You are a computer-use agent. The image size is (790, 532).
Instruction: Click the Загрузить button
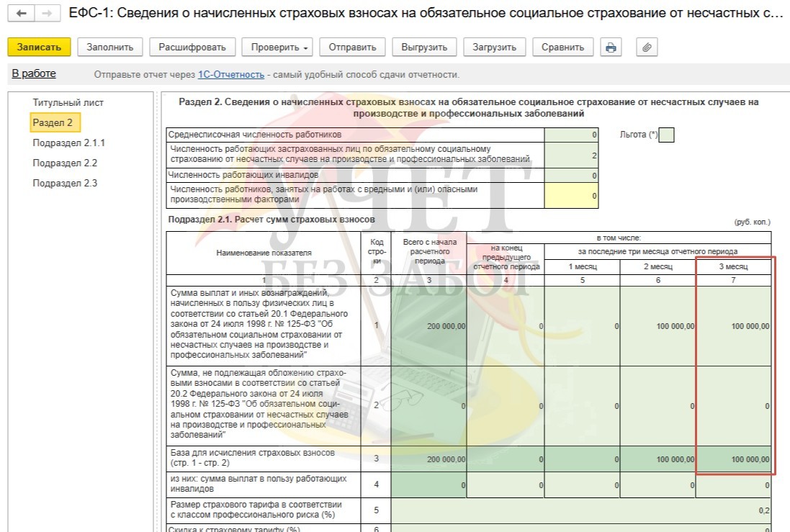(x=494, y=48)
